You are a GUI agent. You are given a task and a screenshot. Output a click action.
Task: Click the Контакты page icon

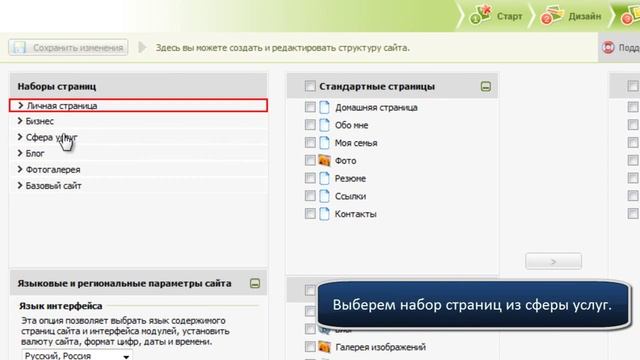[324, 214]
